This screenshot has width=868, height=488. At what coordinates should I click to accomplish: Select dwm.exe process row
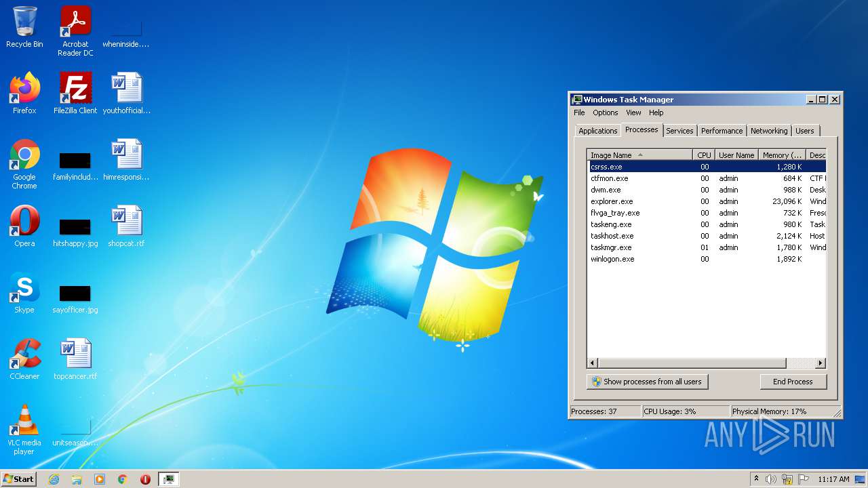click(707, 190)
